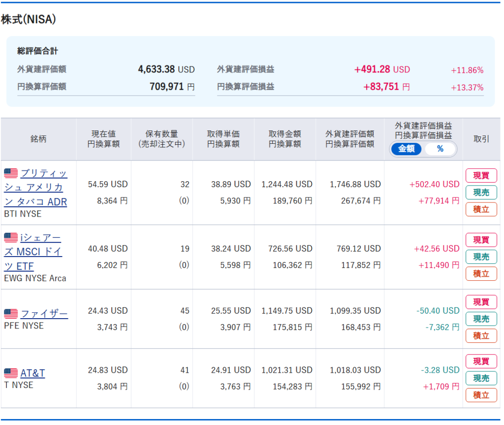Set up 積立 for BTI stock

[x=481, y=209]
